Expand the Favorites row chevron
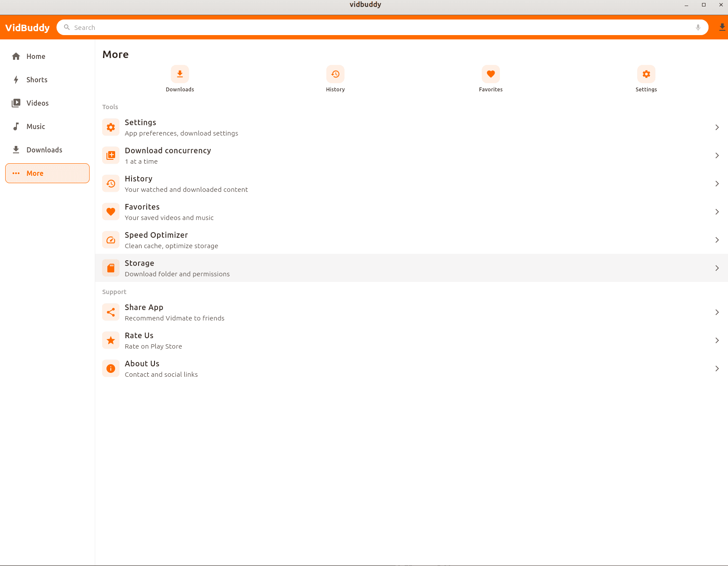This screenshot has height=566, width=728. click(717, 212)
